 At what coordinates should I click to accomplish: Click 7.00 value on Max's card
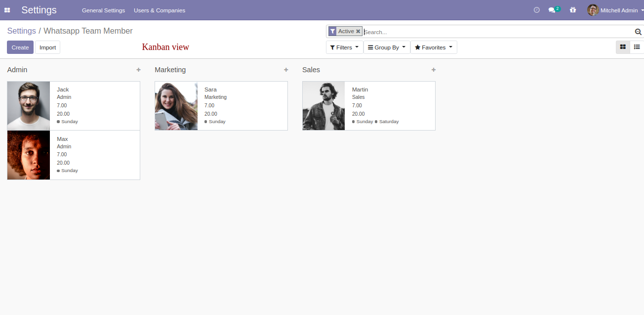click(62, 155)
